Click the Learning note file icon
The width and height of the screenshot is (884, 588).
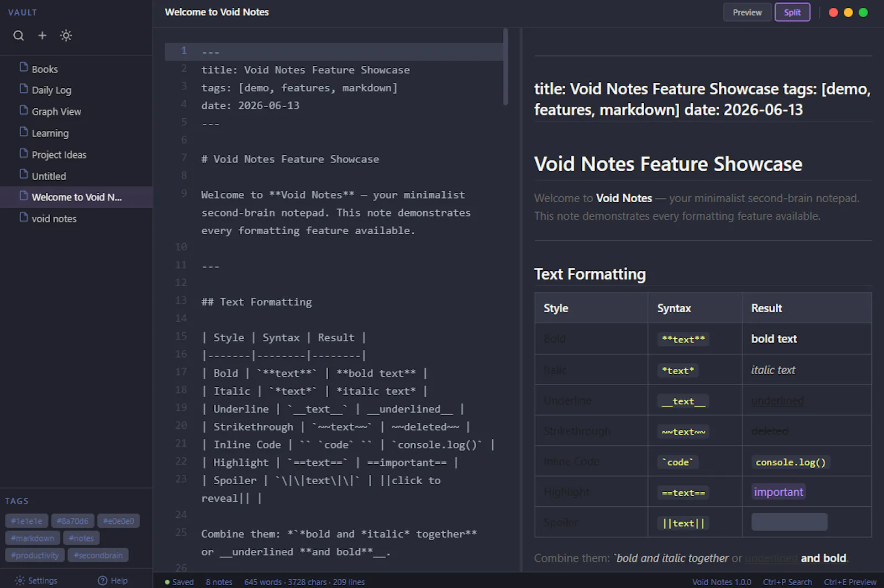24,132
